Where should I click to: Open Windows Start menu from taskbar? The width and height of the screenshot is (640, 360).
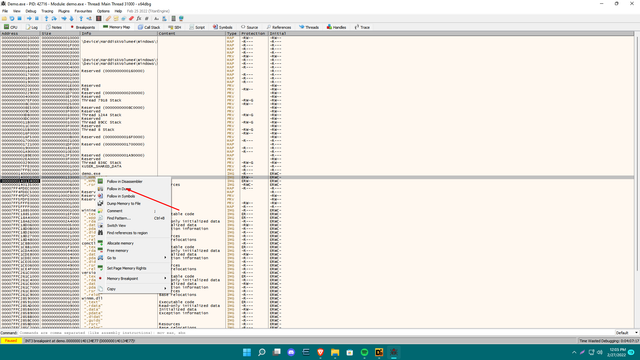pyautogui.click(x=247, y=352)
